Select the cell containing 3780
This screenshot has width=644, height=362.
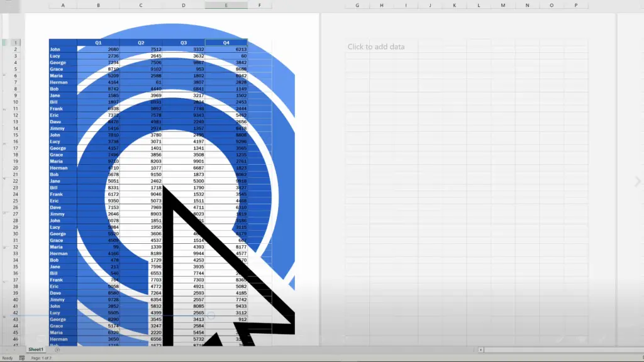[x=141, y=135]
